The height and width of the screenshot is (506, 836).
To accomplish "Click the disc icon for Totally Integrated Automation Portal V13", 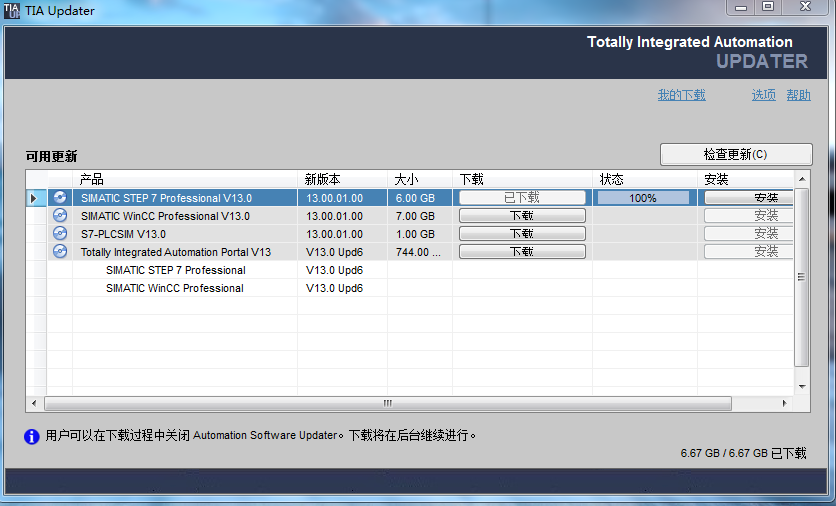I will 60,251.
